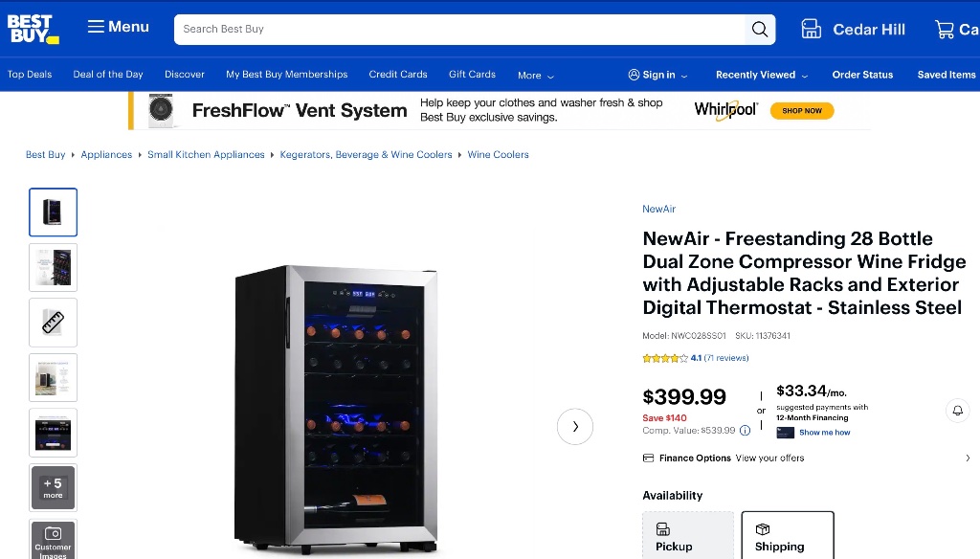This screenshot has width=980, height=559.
Task: Click the price alert bell icon
Action: click(957, 411)
